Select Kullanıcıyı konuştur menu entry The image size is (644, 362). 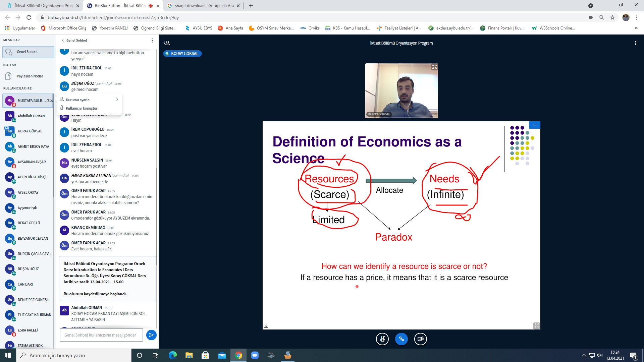tap(82, 108)
